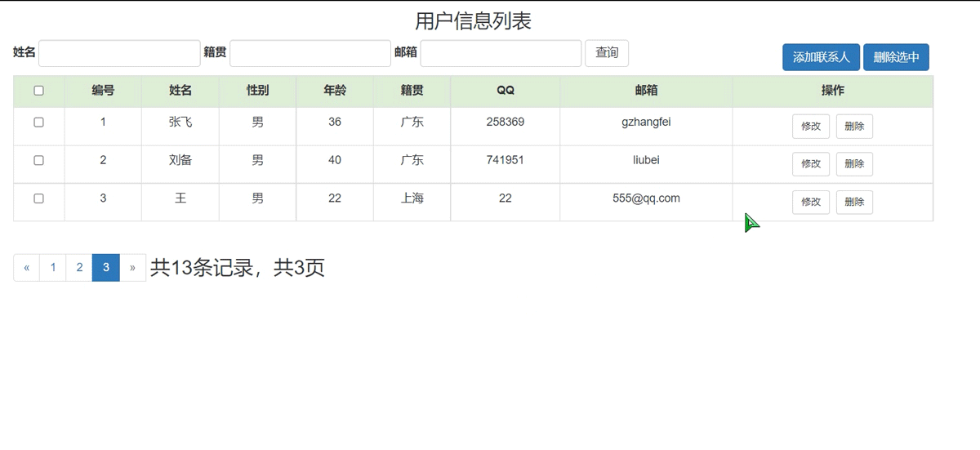
Task: Select active page 3 in pagination
Action: click(x=106, y=268)
